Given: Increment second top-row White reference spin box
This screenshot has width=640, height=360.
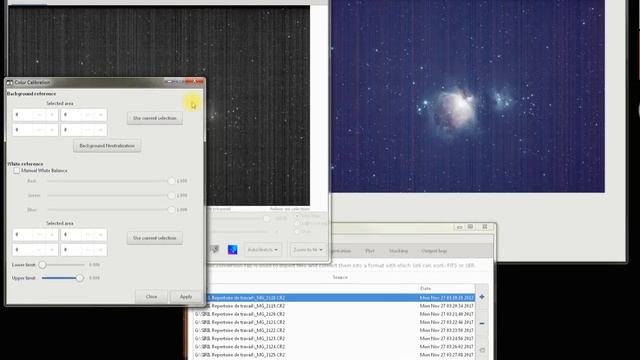Looking at the screenshot, I should pyautogui.click(x=100, y=235).
